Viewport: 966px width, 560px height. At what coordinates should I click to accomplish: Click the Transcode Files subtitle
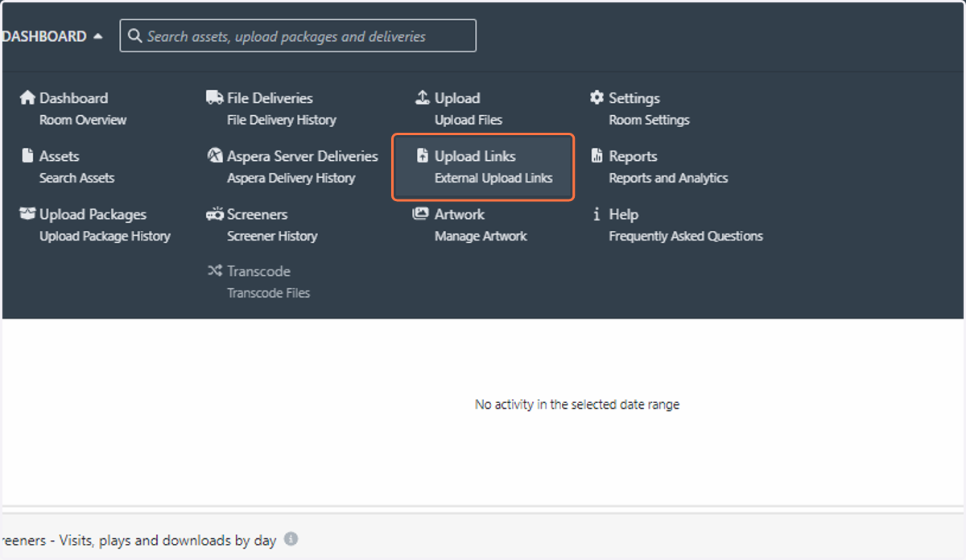(x=268, y=293)
